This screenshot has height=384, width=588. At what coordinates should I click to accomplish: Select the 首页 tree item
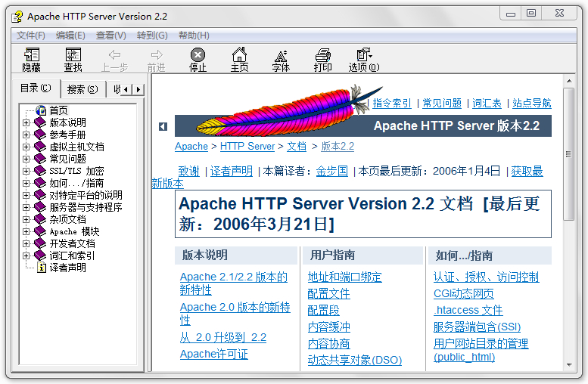coord(58,110)
